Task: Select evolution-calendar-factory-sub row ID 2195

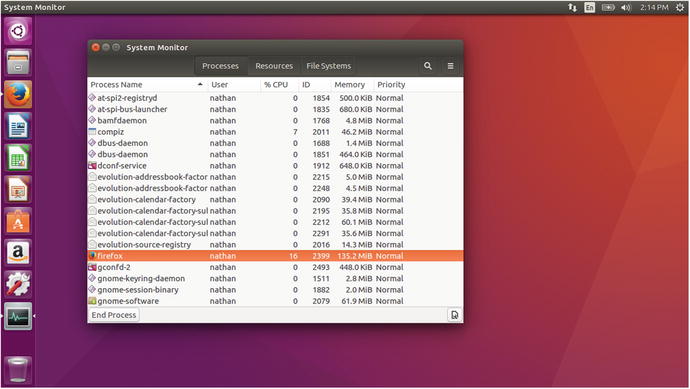Action: [x=275, y=211]
